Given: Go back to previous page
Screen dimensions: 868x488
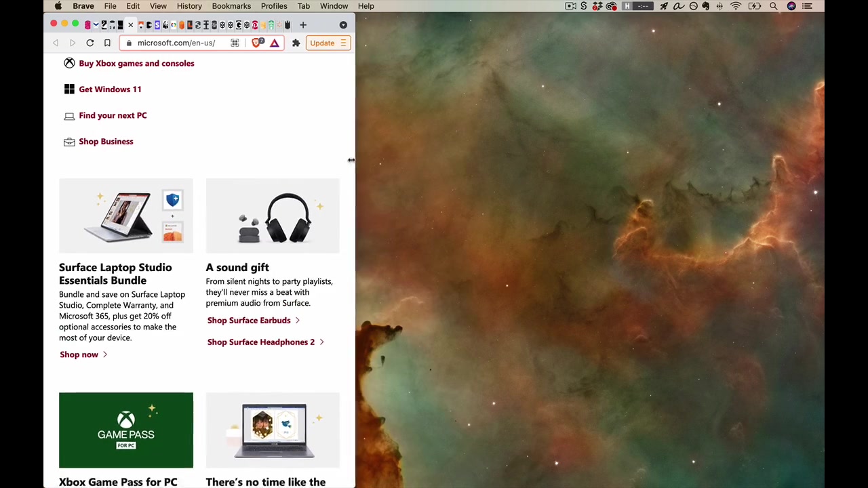Looking at the screenshot, I should (x=56, y=43).
